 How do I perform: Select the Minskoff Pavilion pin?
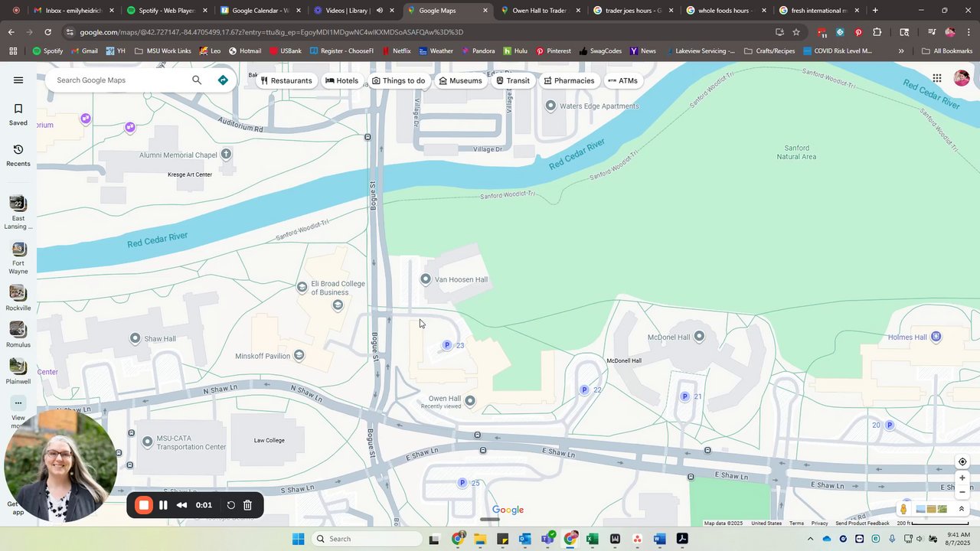click(299, 355)
